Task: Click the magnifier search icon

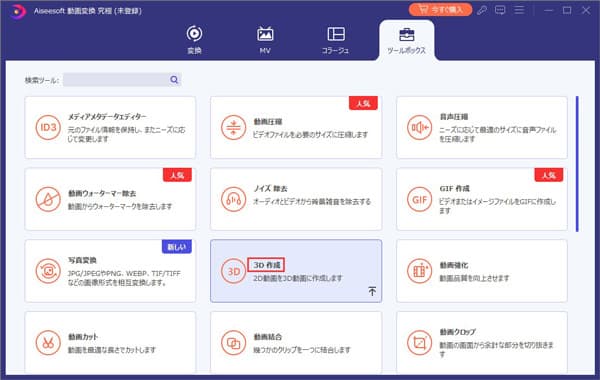Action: tap(174, 80)
